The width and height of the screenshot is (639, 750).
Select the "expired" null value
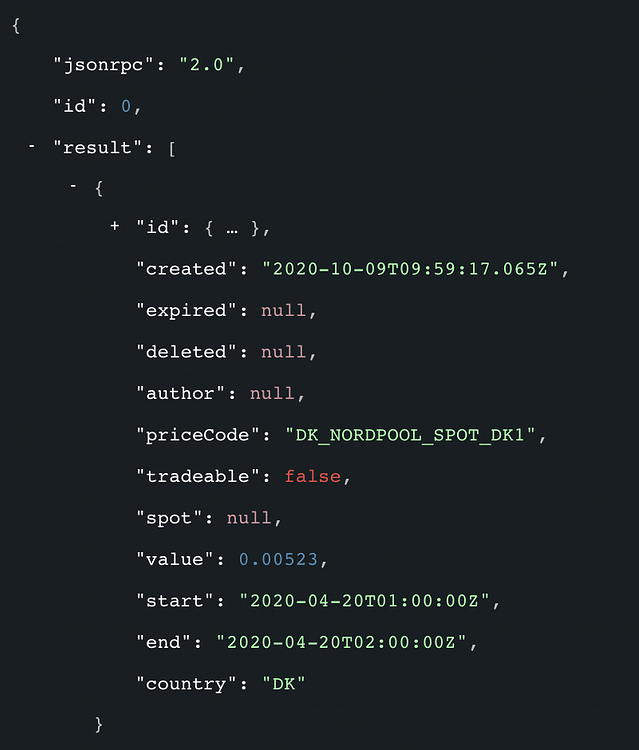283,310
